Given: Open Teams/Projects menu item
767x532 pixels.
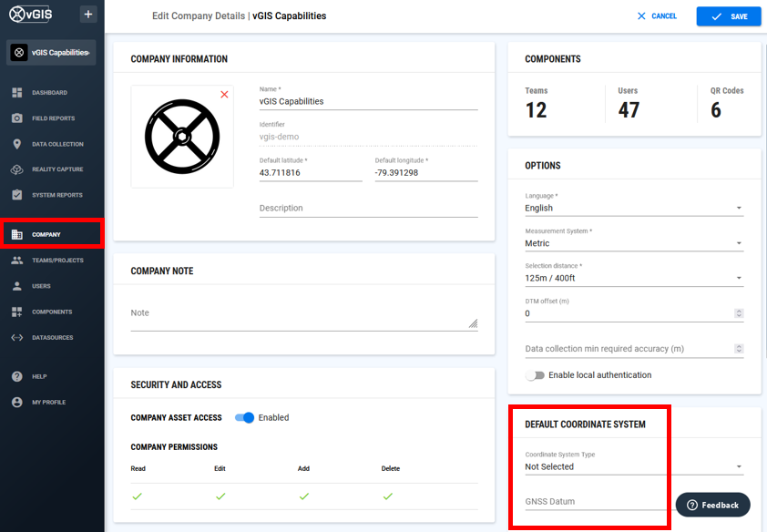Looking at the screenshot, I should tap(57, 261).
